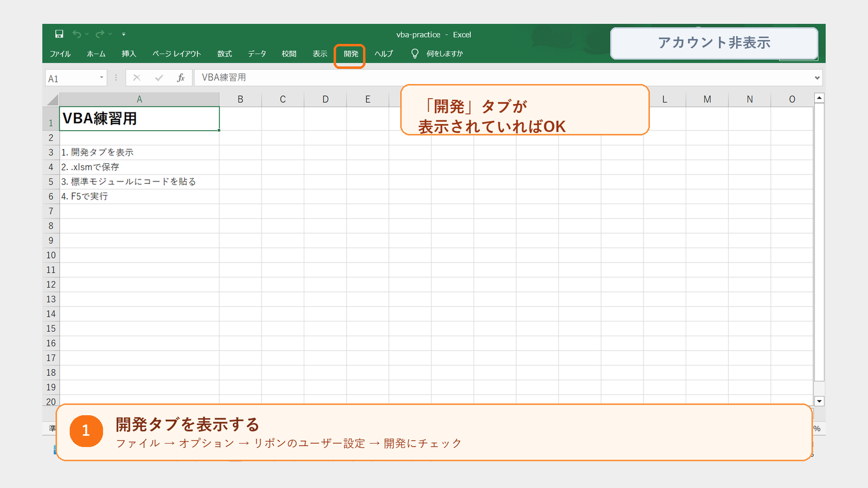Select column D header
868x488 pixels.
point(325,99)
